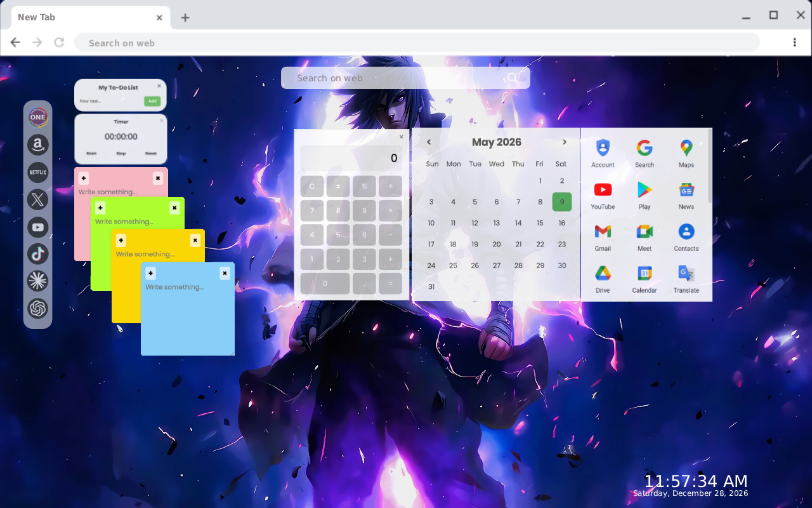Open Google Account from the apps panel

[x=603, y=154]
